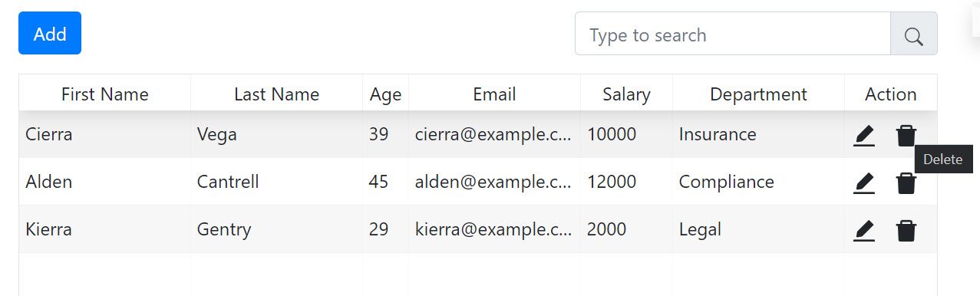This screenshot has width=980, height=296.
Task: Sort by the First Name column header
Action: (105, 94)
